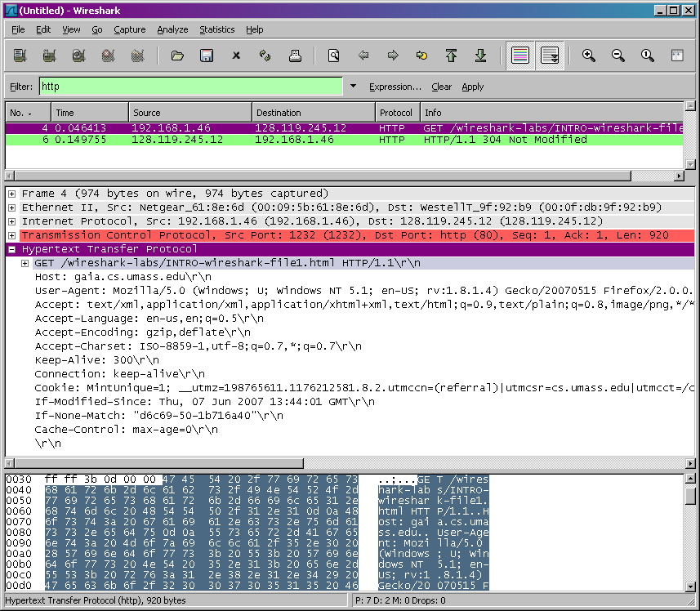The width and height of the screenshot is (700, 611).
Task: Expand the Frame 4 tree node
Action: pyautogui.click(x=12, y=194)
